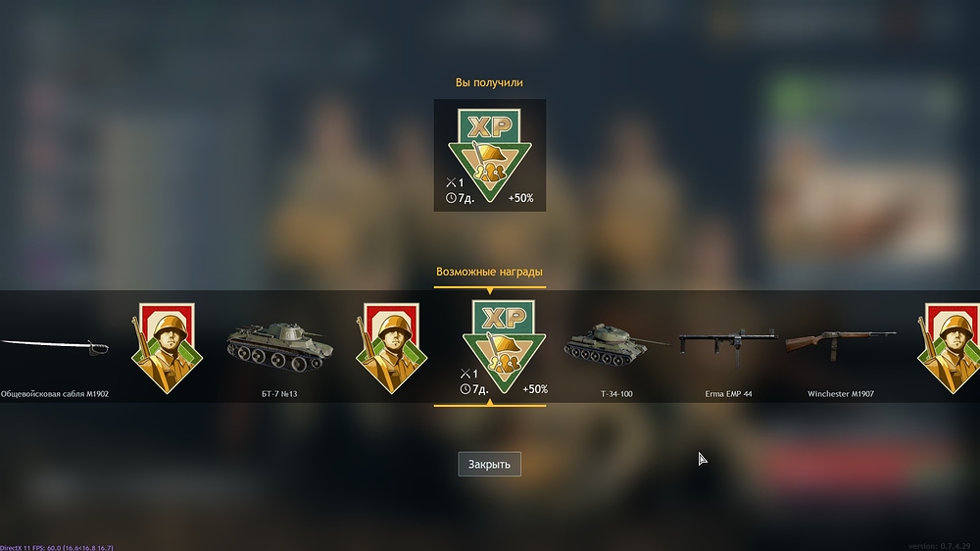Screen dimensions: 980x551
Task: Click the Возможные награды heading
Action: click(489, 272)
